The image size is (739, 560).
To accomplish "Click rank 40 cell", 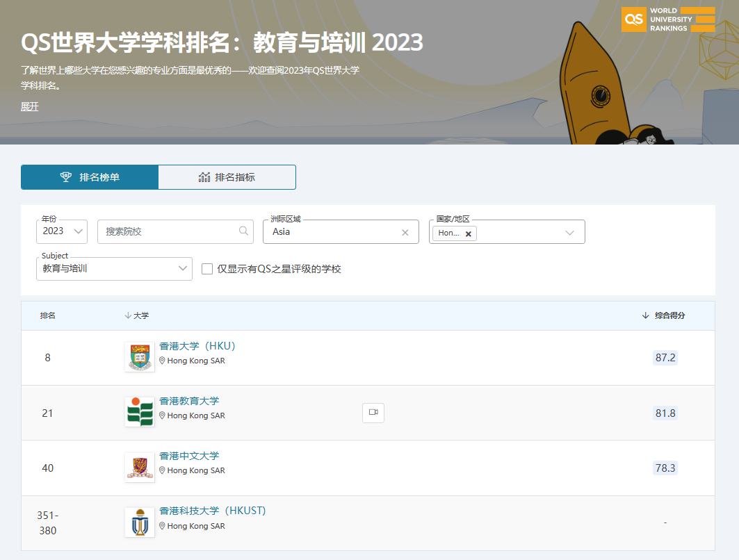I will tap(47, 468).
